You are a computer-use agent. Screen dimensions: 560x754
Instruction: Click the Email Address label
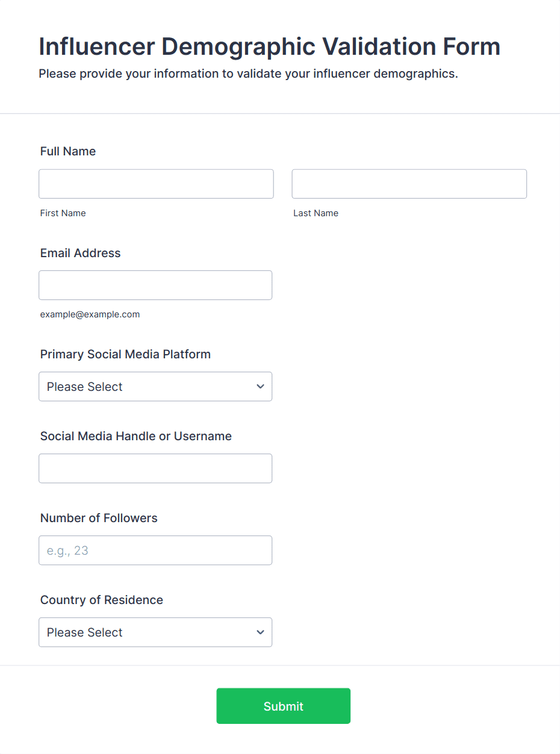pos(81,253)
